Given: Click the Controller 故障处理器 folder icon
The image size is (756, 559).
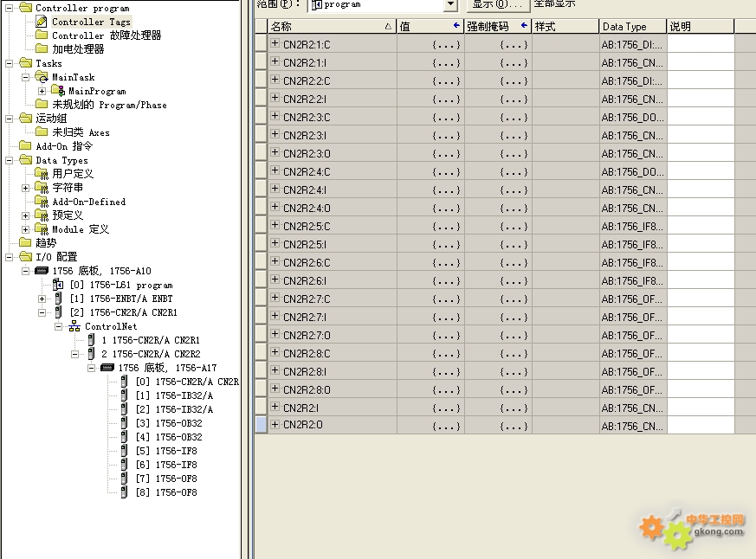Looking at the screenshot, I should [42, 35].
